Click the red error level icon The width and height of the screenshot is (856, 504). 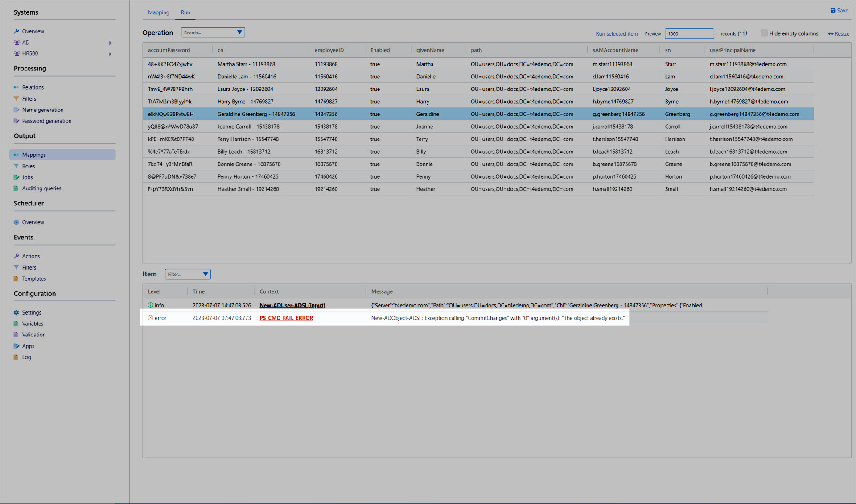click(x=150, y=318)
